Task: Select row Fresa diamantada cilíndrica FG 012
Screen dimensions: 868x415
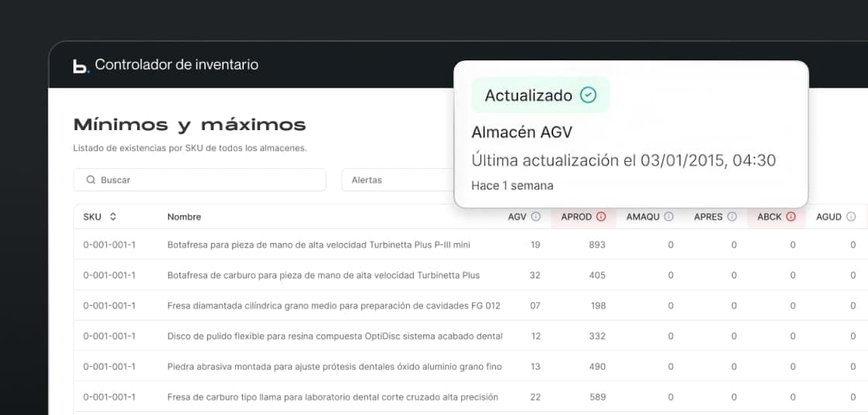Action: pos(470,305)
